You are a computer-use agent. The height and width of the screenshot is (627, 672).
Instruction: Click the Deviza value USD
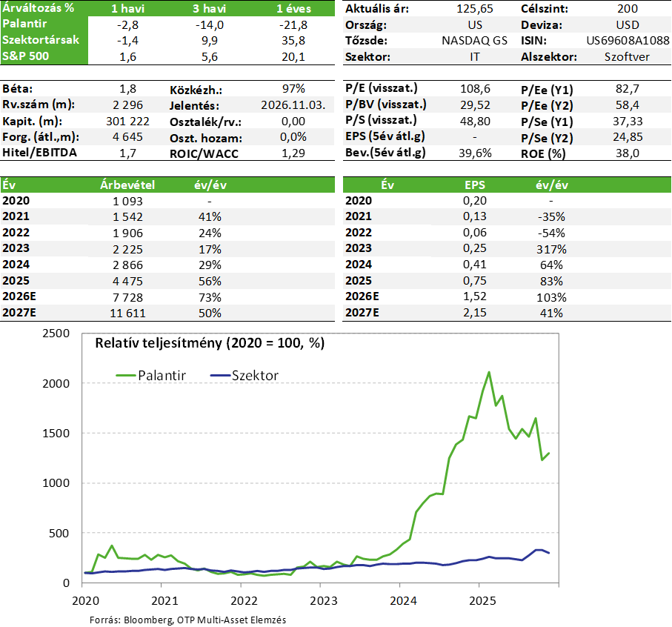[x=628, y=25]
